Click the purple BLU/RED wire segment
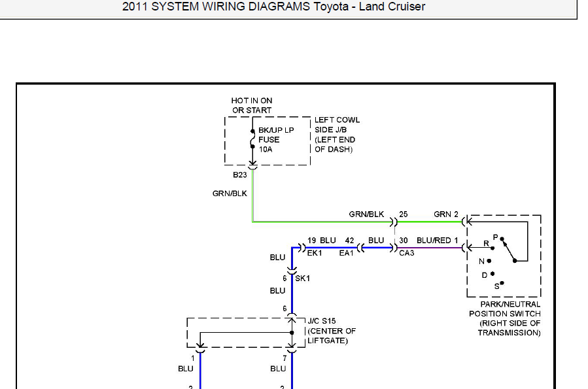The width and height of the screenshot is (588, 389). [429, 248]
